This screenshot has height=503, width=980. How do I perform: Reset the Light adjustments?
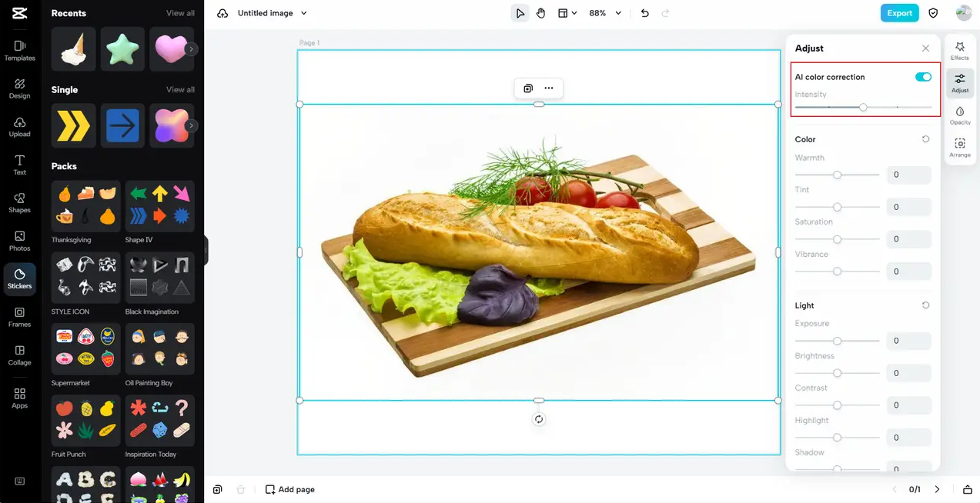click(926, 305)
